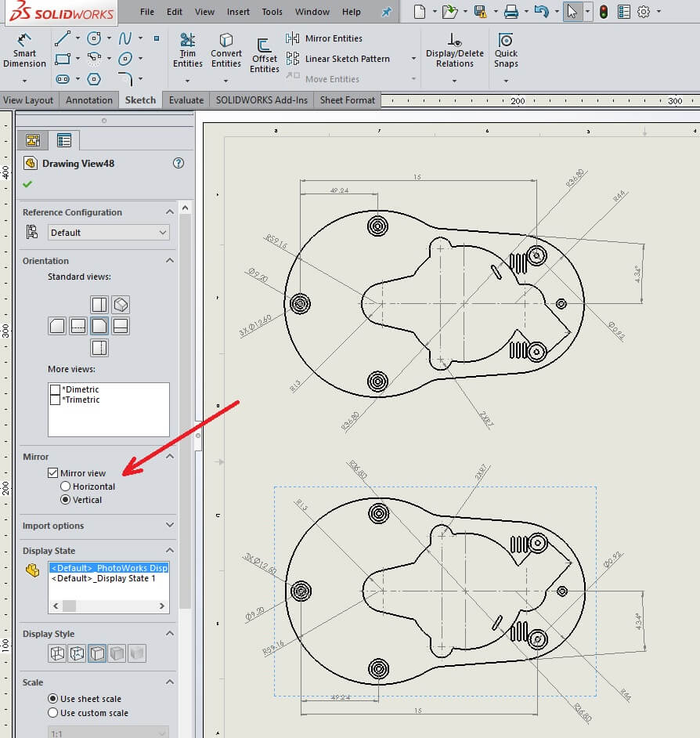The height and width of the screenshot is (738, 700).
Task: Collapse the Orientation section
Action: click(x=169, y=260)
